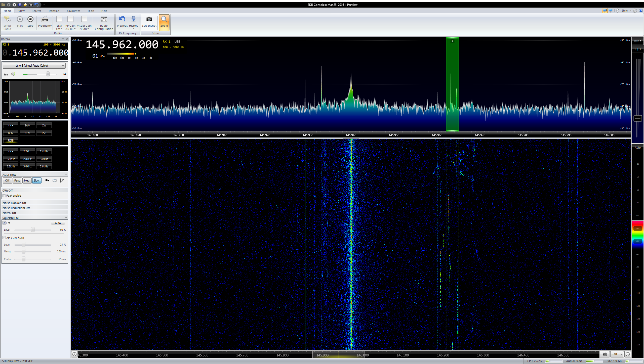Click the large 145.962.000 frequency display

[x=122, y=44]
